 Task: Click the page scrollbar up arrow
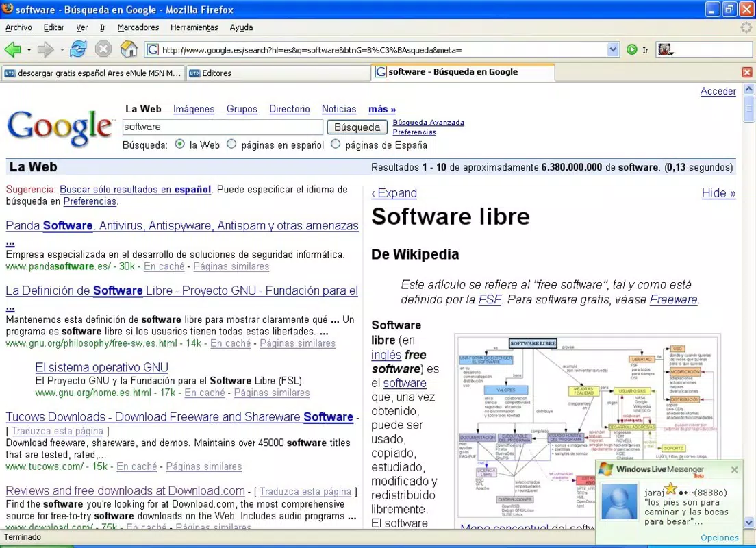[x=748, y=89]
